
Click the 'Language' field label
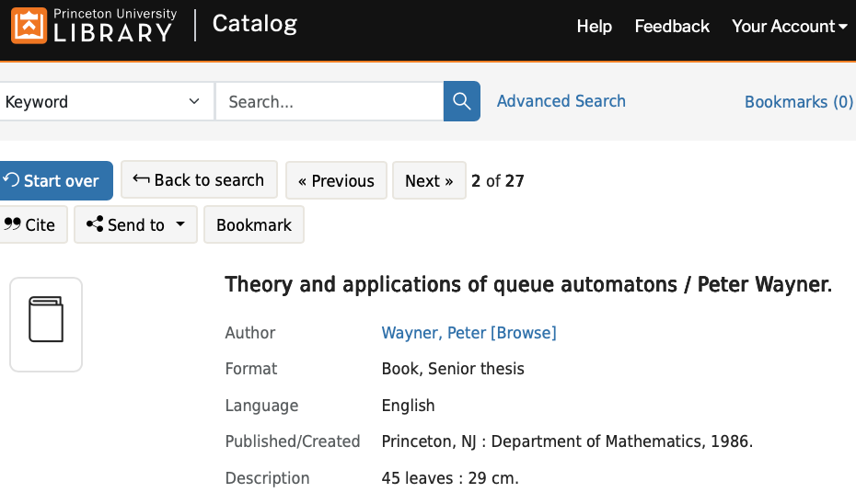point(261,406)
